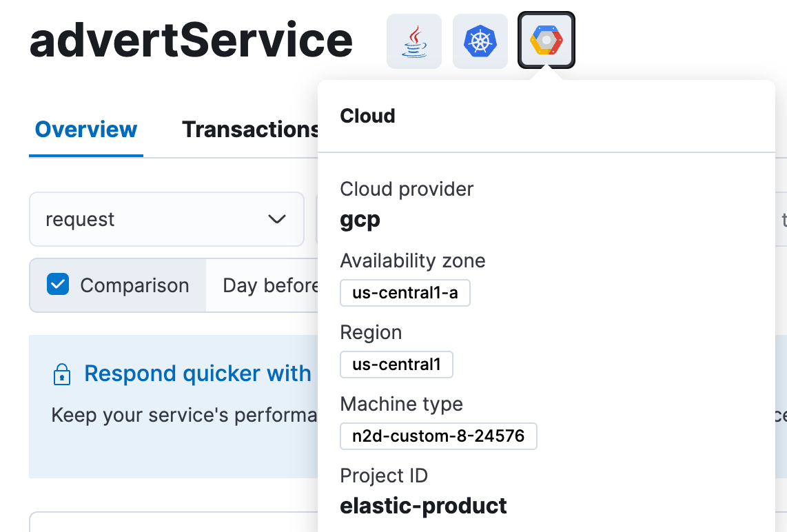Click the lock icon in the banner
The height and width of the screenshot is (532, 787).
click(x=62, y=373)
